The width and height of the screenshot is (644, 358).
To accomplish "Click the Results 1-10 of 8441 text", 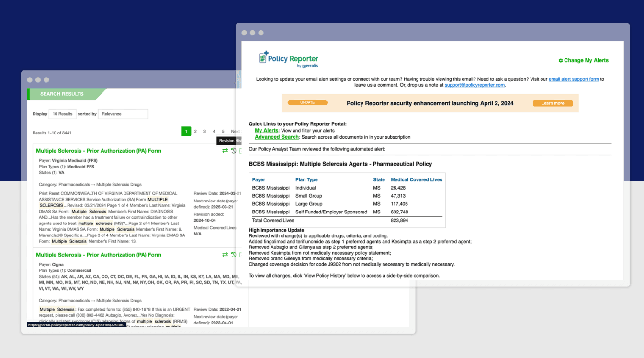I will pyautogui.click(x=52, y=133).
